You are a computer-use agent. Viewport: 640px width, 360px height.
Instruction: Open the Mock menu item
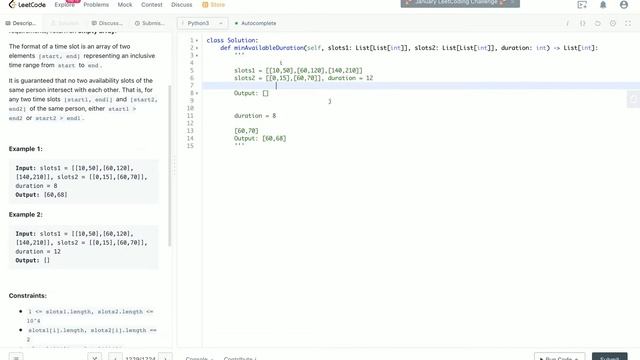pos(125,5)
